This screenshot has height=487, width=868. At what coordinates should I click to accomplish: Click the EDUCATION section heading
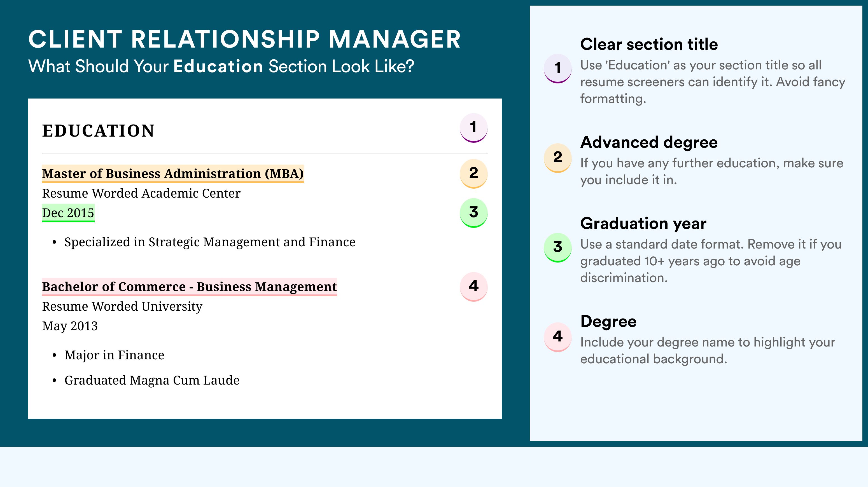98,131
